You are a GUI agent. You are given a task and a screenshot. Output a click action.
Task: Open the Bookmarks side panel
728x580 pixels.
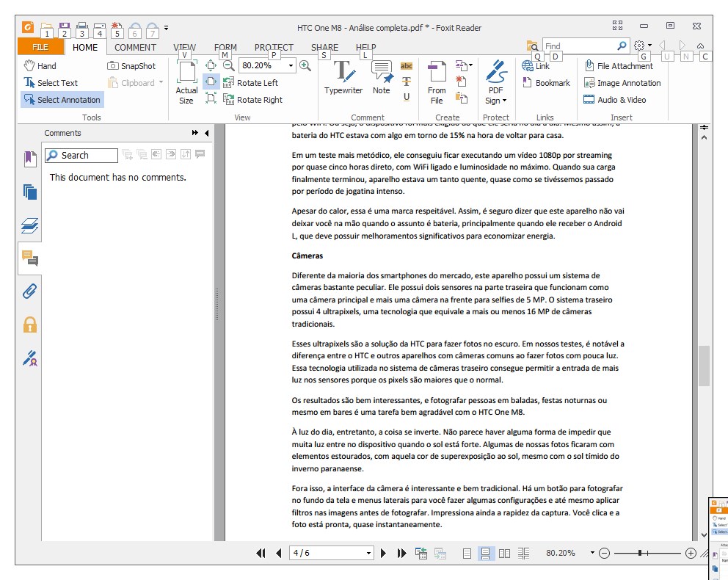point(29,159)
